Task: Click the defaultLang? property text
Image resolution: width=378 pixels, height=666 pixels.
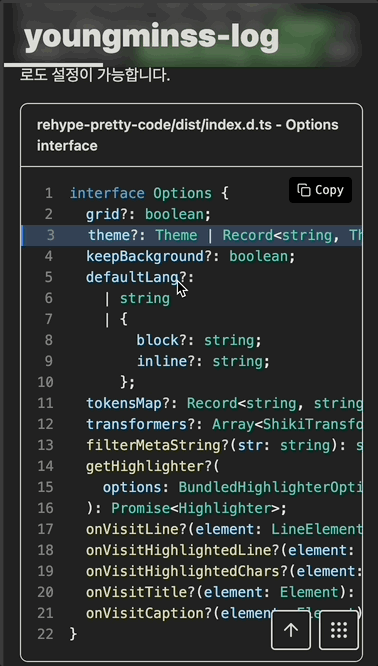Action: 140,278
